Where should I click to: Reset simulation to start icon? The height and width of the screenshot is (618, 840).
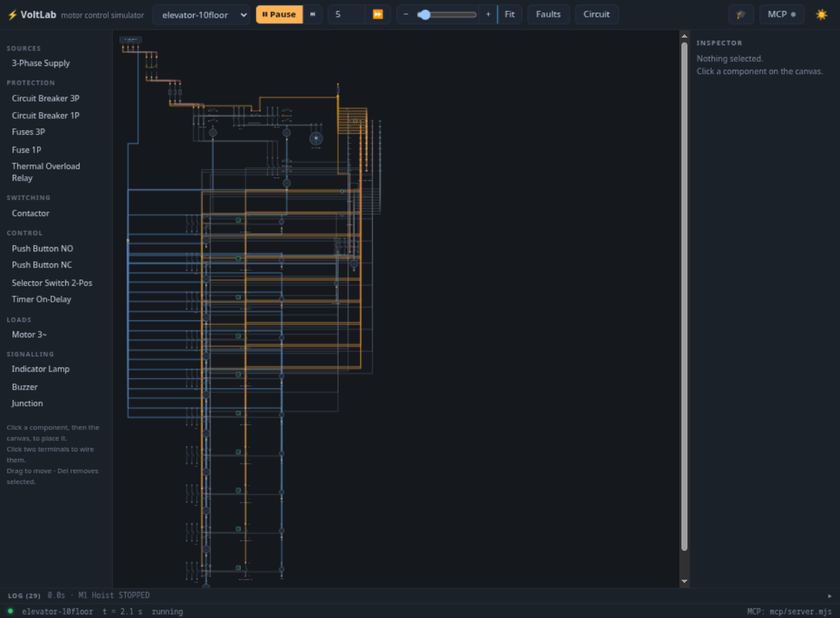pos(312,15)
